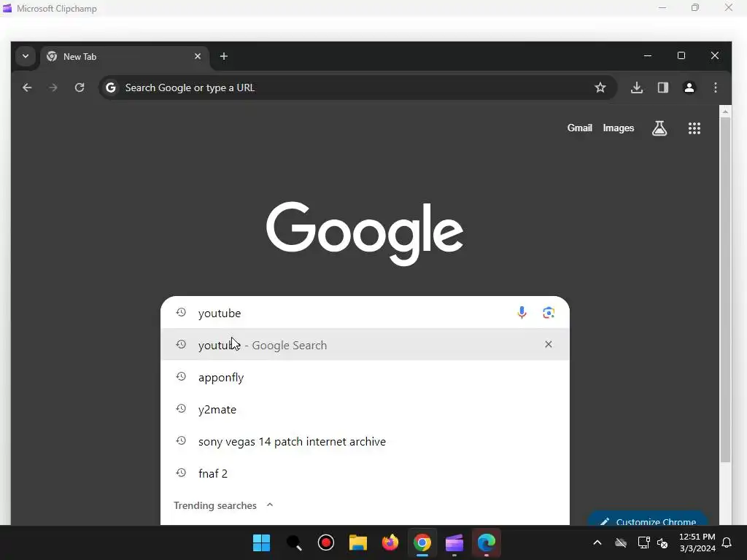
Task: Bookmark this tab with star icon
Action: [600, 87]
